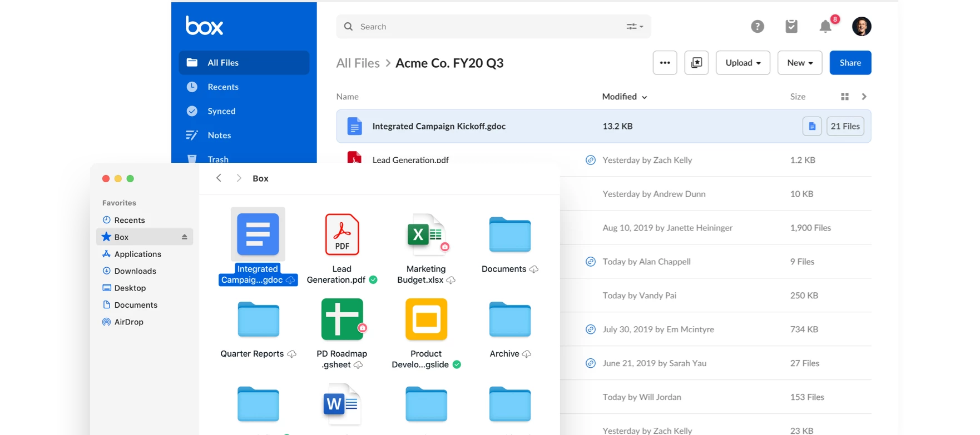This screenshot has width=980, height=435.
Task: Click Today by Will Jordan entry
Action: point(642,397)
